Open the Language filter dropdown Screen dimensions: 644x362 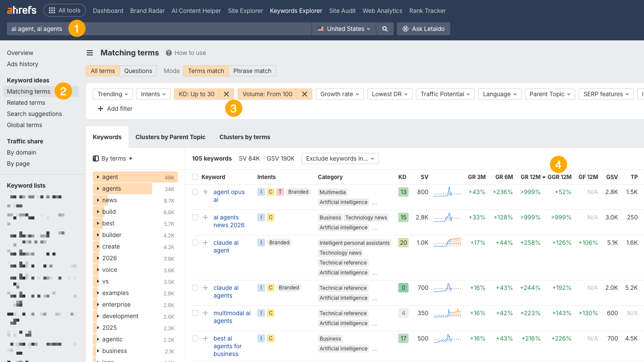click(500, 94)
